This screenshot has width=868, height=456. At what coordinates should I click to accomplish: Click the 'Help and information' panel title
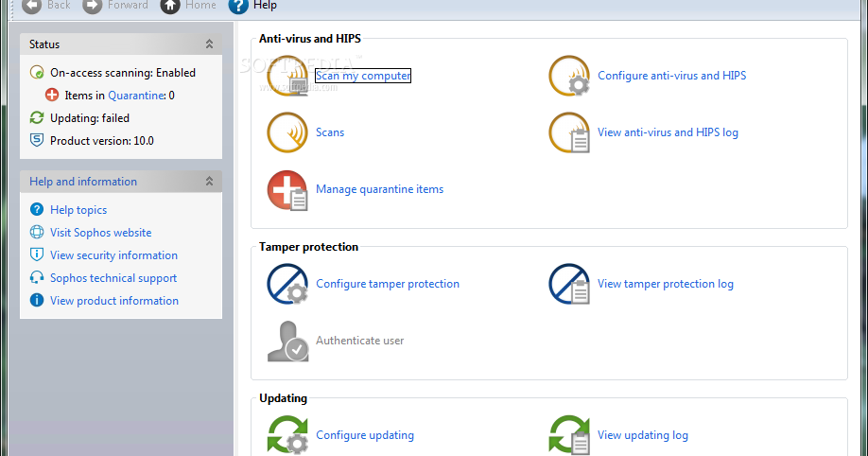coord(83,182)
